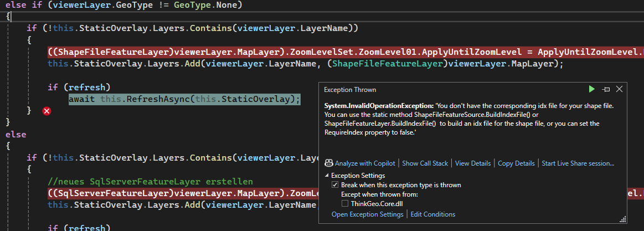Viewport: 644px width, 231px height.
Task: Copy Details of the exception
Action: pos(516,163)
